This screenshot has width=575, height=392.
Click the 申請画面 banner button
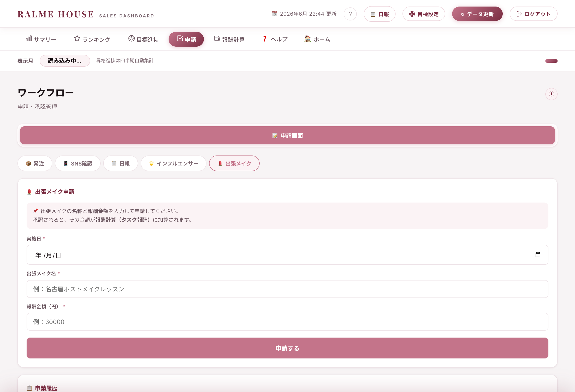click(287, 135)
